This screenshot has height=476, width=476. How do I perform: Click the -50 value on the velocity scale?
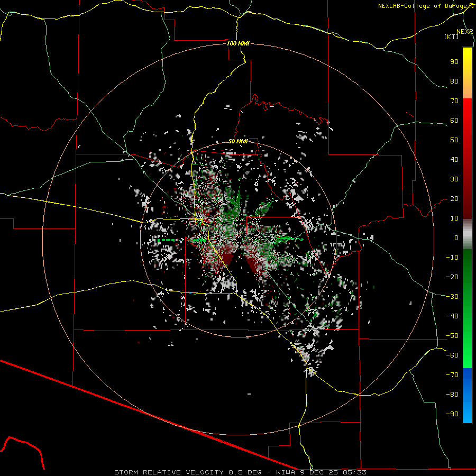click(452, 336)
